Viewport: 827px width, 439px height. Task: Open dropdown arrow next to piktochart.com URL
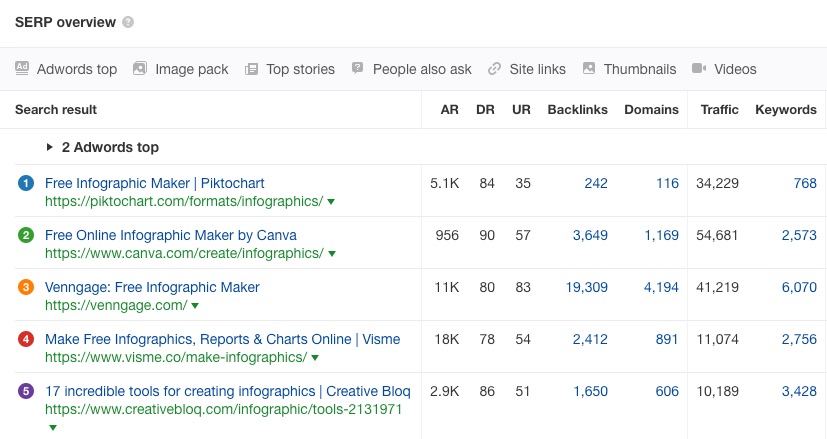[331, 202]
